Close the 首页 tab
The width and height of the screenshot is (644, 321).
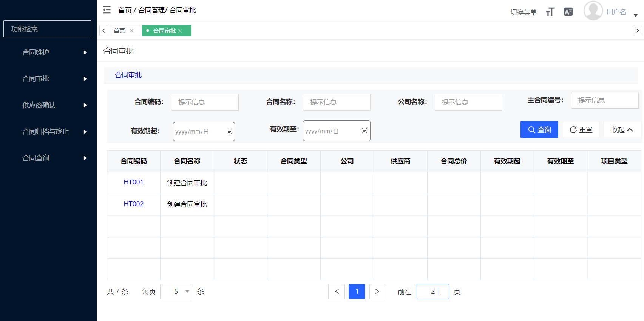131,31
